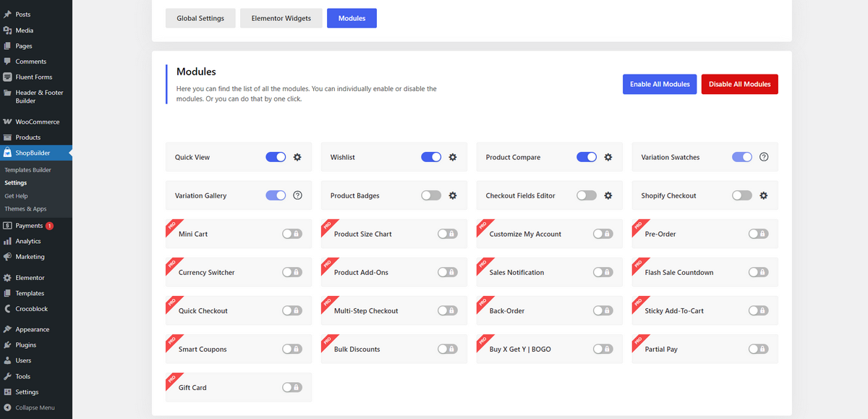Click the Posts pin icon in sidebar
Screen dimensions: 868x419
pyautogui.click(x=7, y=14)
